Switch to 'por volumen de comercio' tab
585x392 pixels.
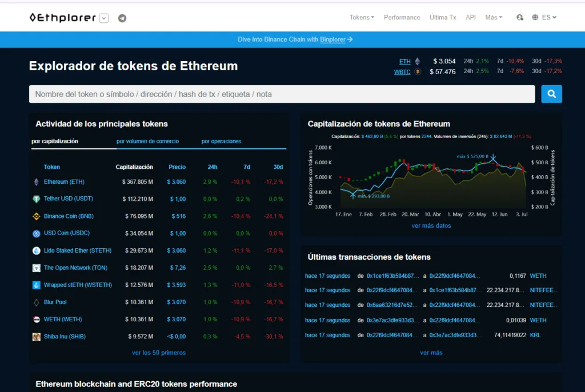[147, 142]
